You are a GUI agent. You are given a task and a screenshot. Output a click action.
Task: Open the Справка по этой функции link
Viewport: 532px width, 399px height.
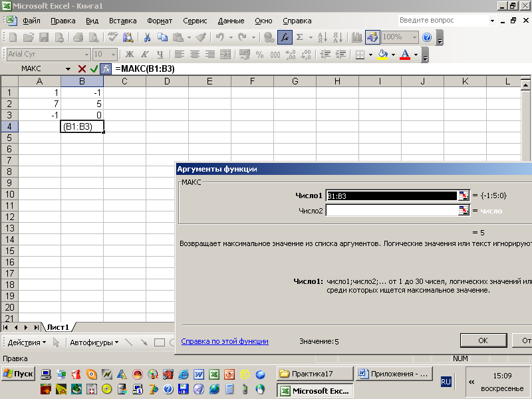tap(225, 341)
